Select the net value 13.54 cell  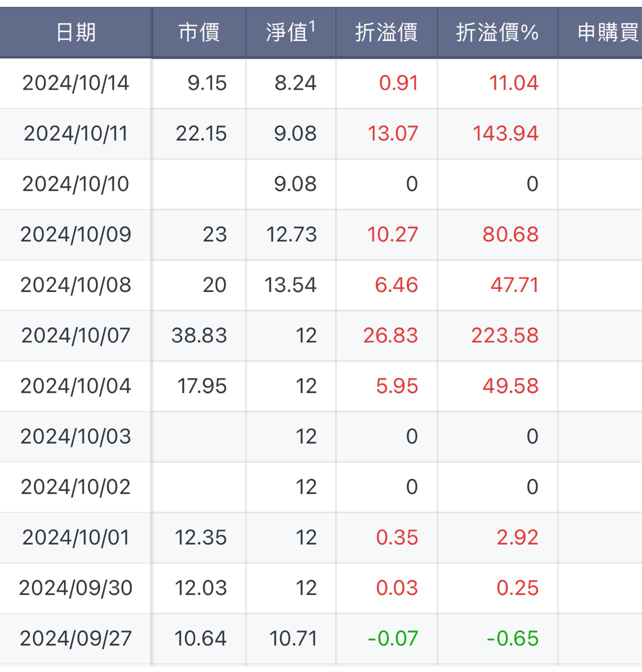(x=290, y=285)
